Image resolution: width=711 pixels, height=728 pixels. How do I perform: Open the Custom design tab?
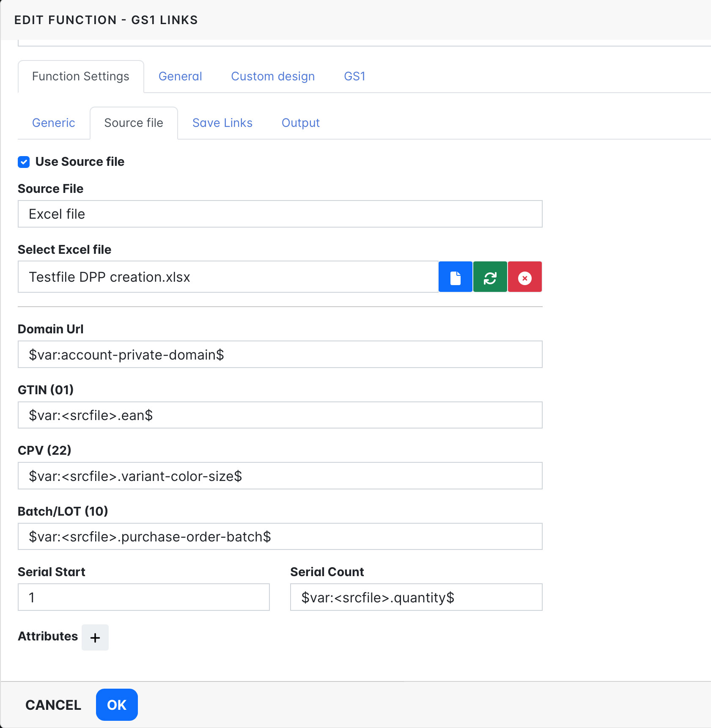pos(273,77)
